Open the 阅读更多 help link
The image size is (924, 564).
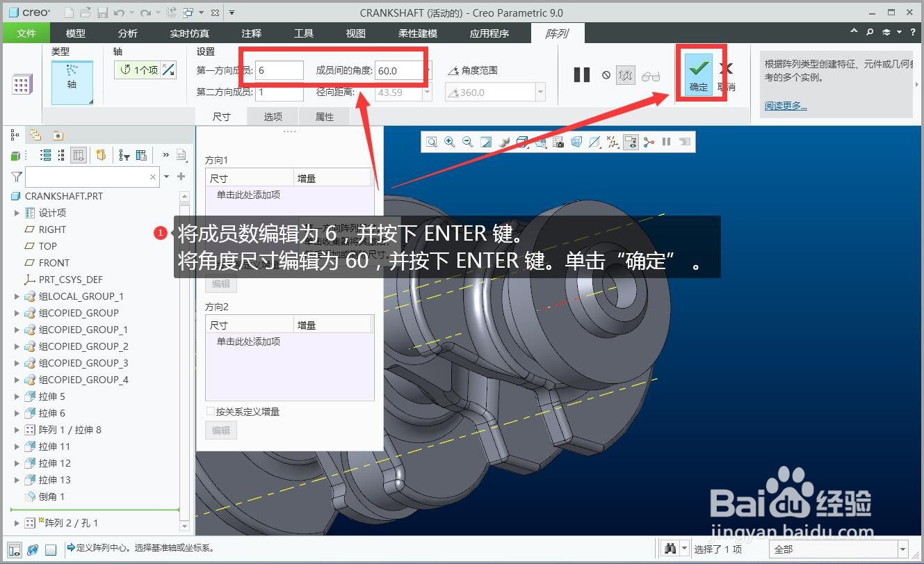point(786,106)
